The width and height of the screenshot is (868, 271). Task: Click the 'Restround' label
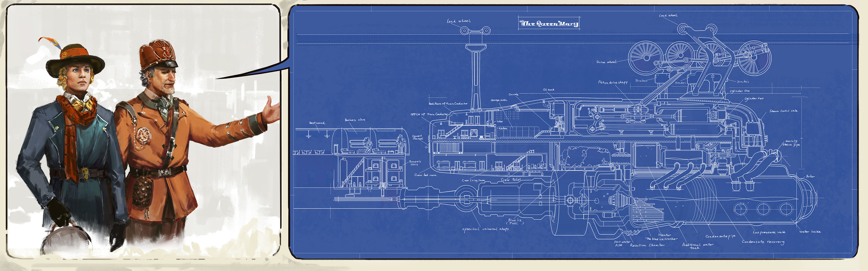point(317,123)
